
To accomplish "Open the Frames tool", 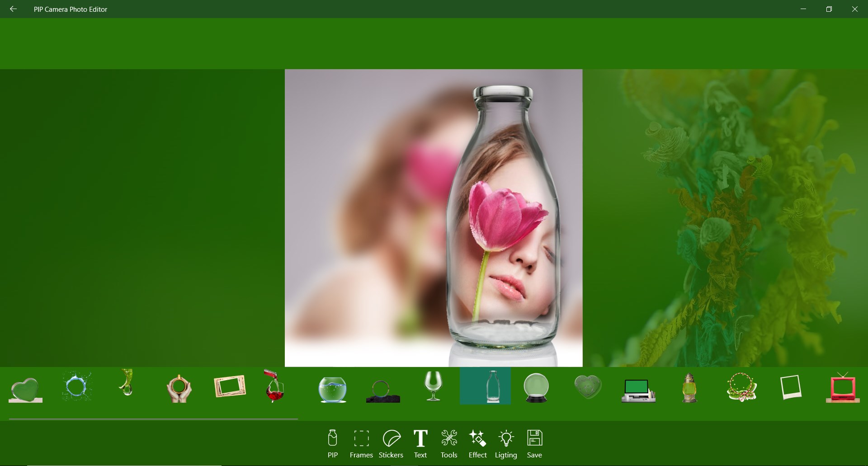I will click(x=361, y=444).
